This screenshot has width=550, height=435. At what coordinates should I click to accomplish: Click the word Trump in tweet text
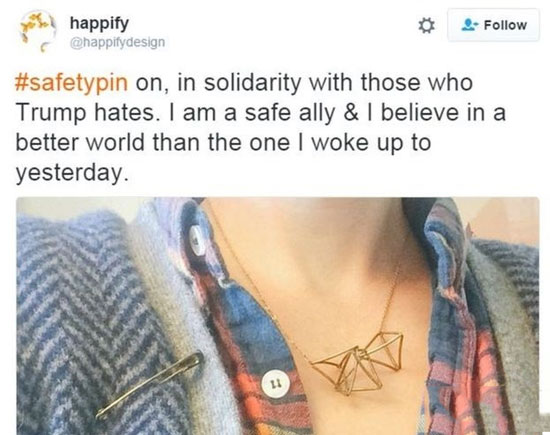point(51,113)
